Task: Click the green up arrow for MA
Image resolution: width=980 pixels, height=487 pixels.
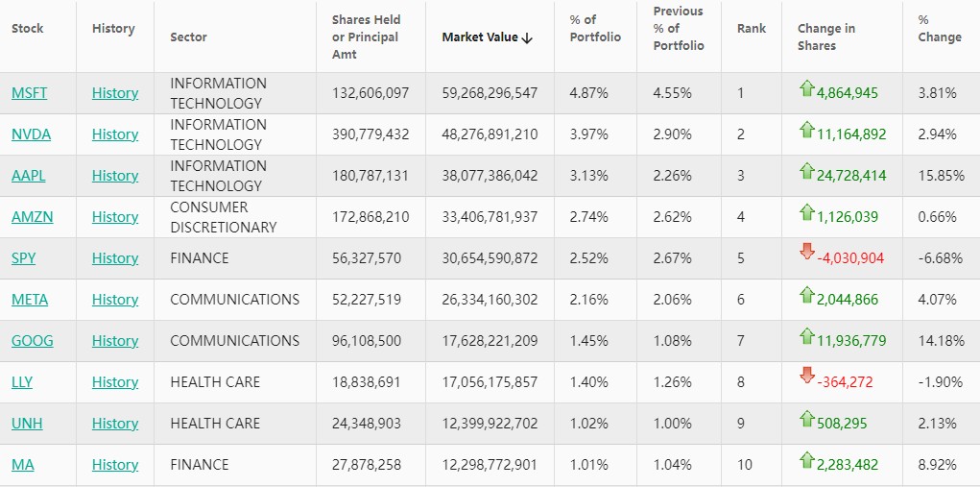Action: [806, 461]
